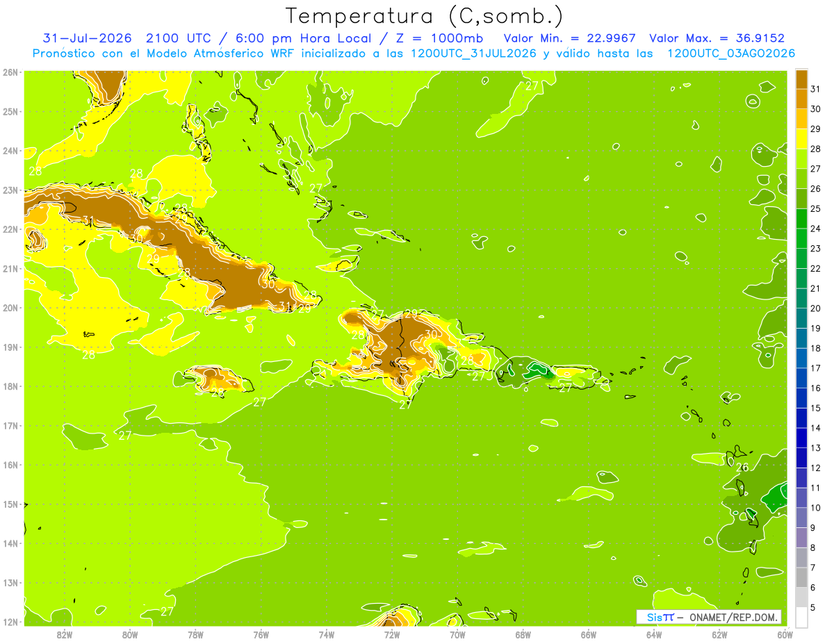Click the '12N' latitude axis label
This screenshot has width=834, height=644.
coord(10,622)
